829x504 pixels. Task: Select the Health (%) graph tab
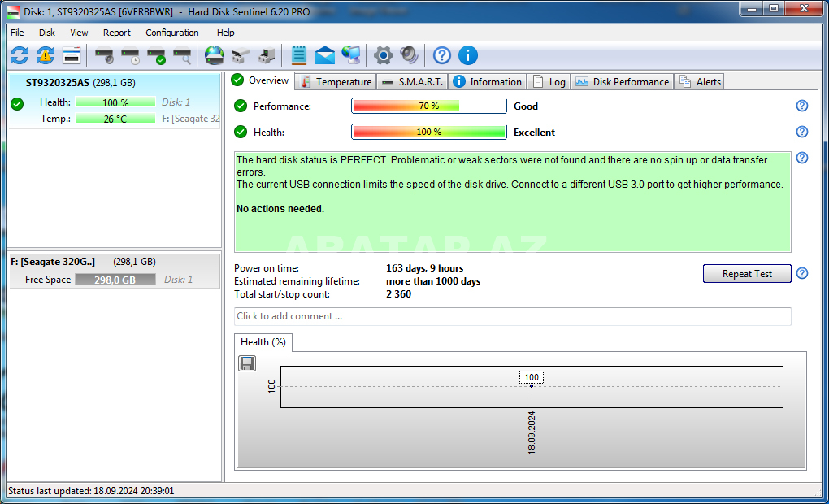click(x=263, y=342)
